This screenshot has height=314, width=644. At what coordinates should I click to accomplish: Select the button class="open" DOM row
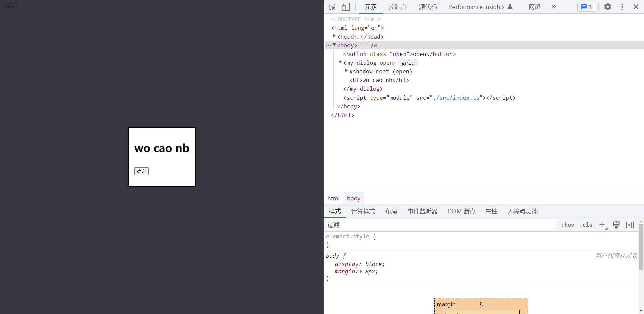coord(399,54)
